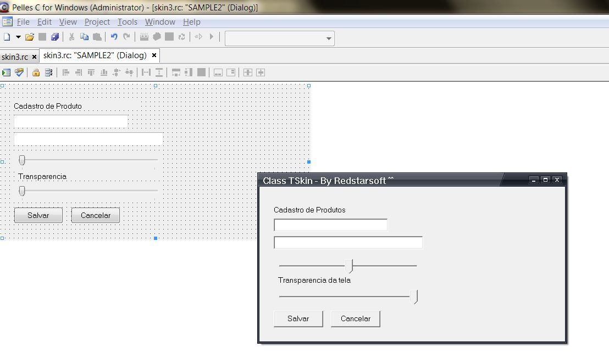Click Salvar in the TSkin window
Screen dimensions: 609x364
point(298,318)
